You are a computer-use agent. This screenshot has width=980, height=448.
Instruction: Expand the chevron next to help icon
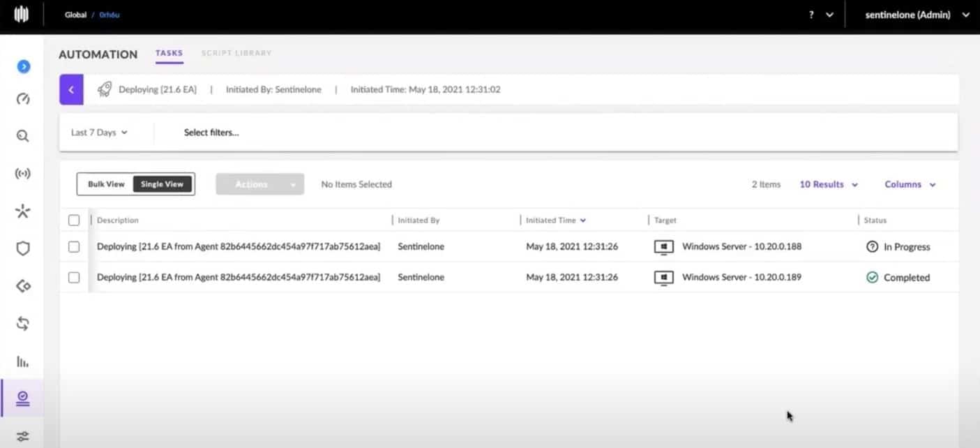click(x=829, y=15)
